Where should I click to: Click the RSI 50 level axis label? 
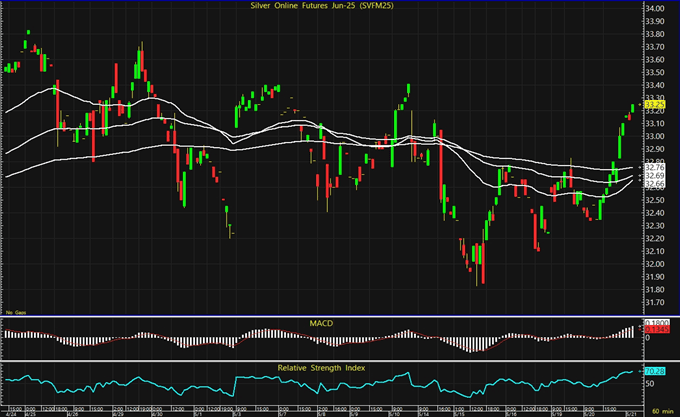[650, 382]
